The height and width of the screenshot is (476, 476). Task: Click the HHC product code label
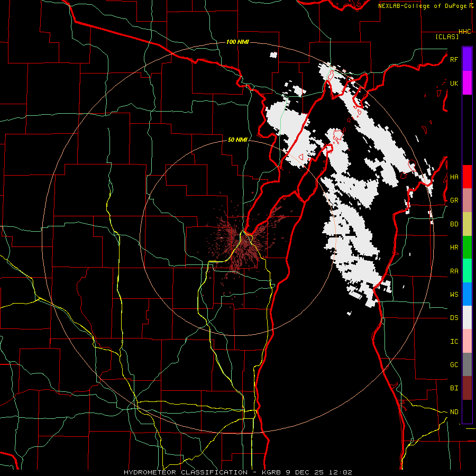click(x=465, y=32)
